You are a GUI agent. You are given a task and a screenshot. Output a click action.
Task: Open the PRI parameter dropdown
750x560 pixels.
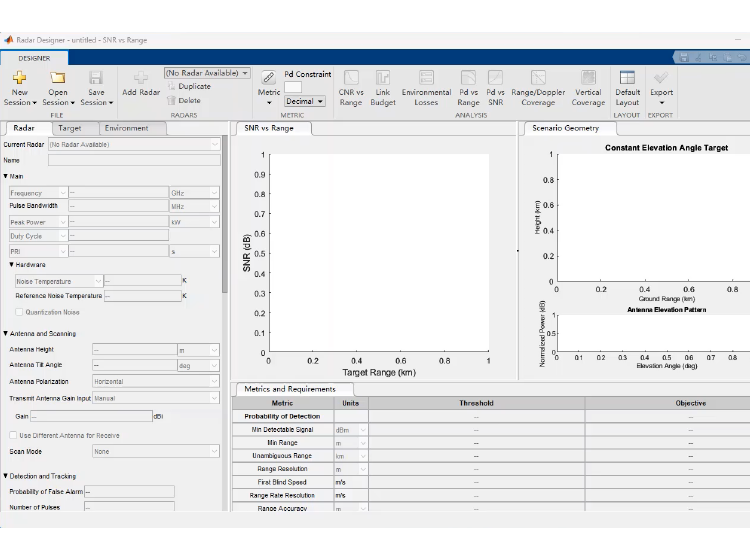pyautogui.click(x=38, y=251)
